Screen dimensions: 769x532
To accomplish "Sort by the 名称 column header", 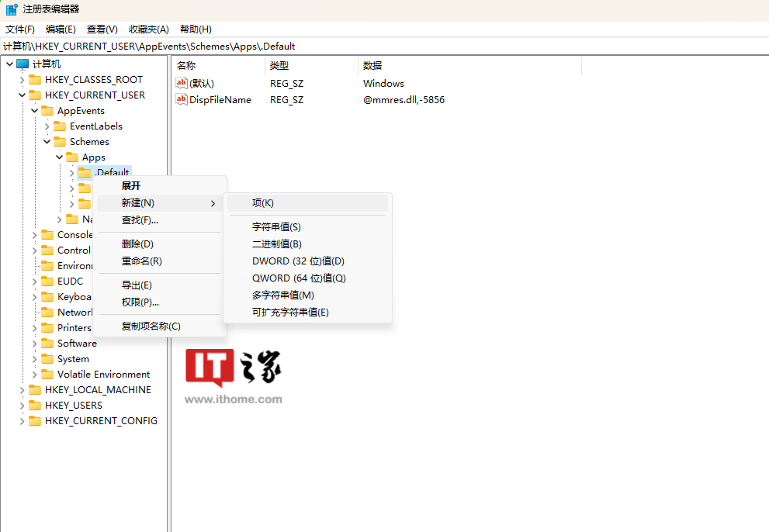I will coord(219,66).
